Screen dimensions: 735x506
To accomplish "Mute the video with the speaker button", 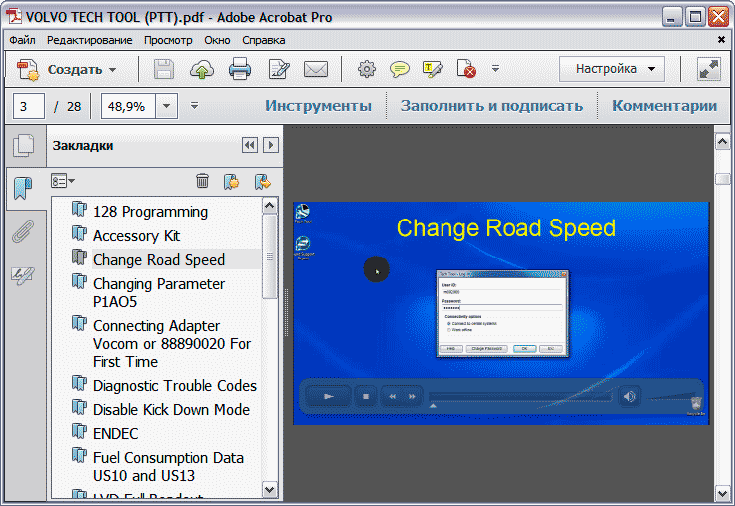I will (629, 396).
